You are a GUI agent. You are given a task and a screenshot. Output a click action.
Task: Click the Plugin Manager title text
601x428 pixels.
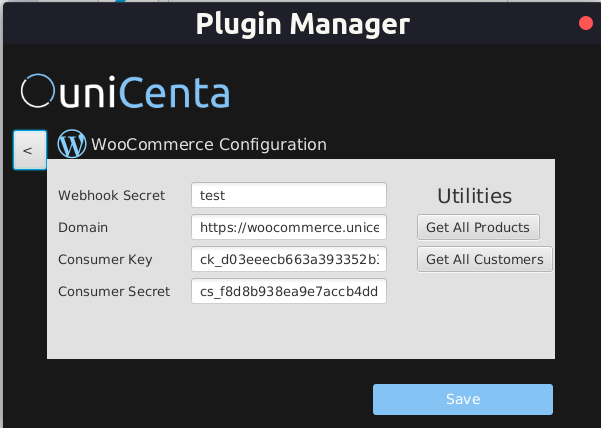(x=303, y=24)
